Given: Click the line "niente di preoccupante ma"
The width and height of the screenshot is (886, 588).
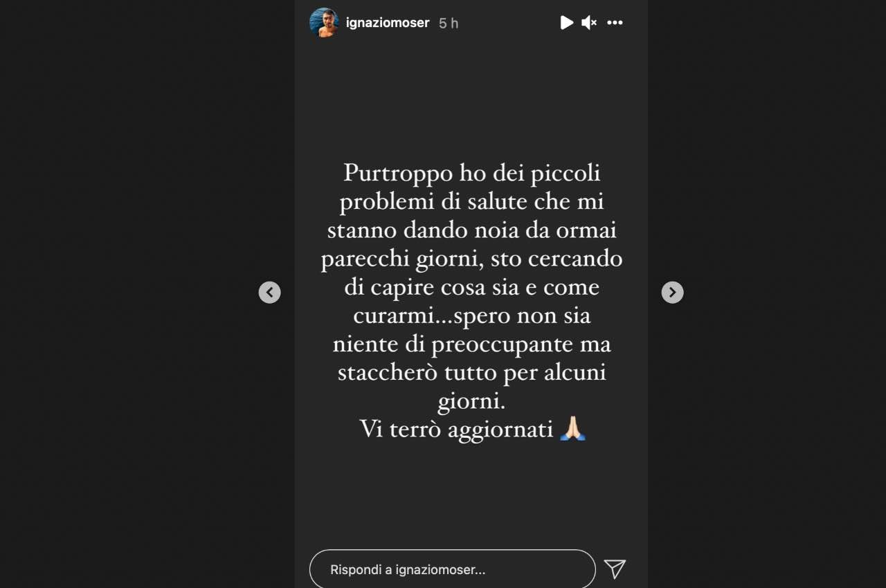Looking at the screenshot, I should pyautogui.click(x=471, y=344).
